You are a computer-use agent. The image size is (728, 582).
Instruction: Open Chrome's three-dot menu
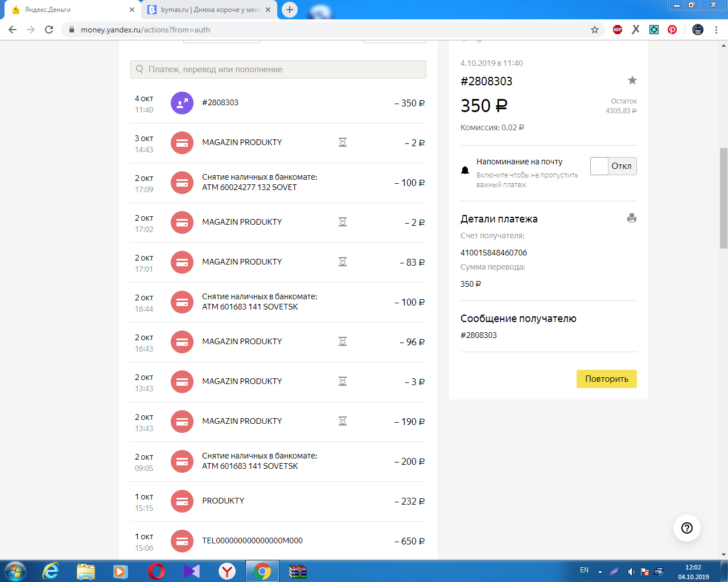pos(716,30)
